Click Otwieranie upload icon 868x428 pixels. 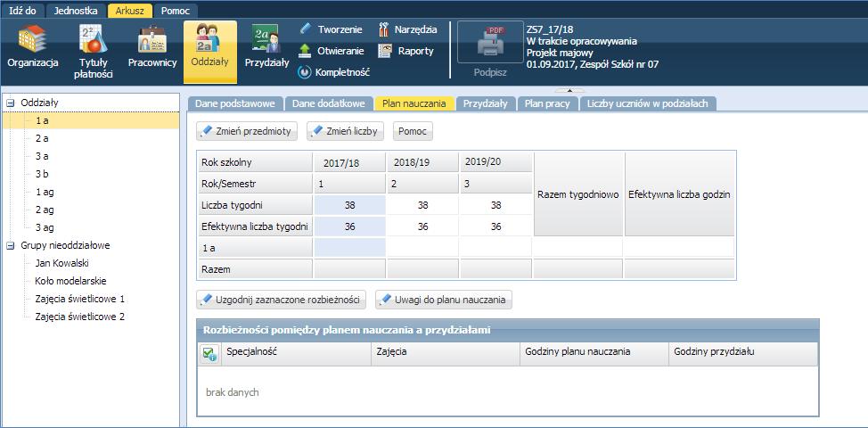pos(305,51)
